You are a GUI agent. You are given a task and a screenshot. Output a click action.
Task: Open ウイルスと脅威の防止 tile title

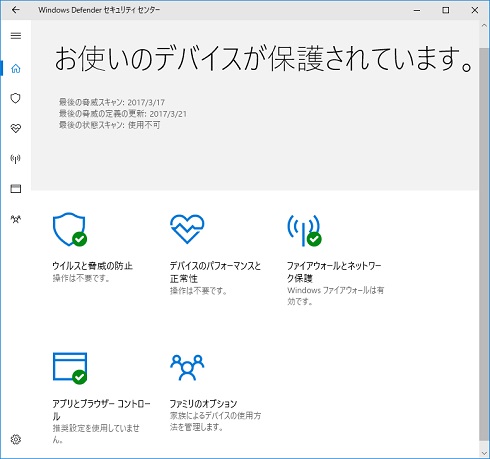click(x=93, y=266)
